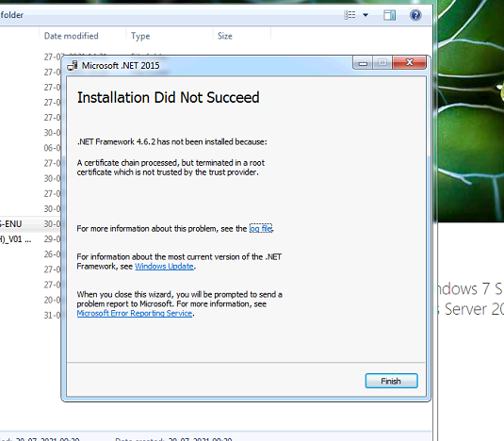504x441 pixels.
Task: Click the Explorer help question mark icon
Action: point(415,15)
